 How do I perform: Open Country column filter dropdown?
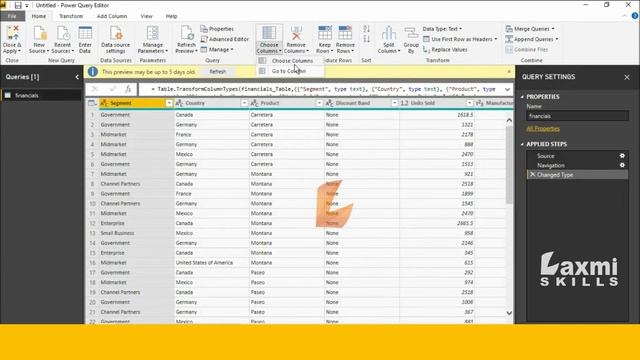pos(244,103)
